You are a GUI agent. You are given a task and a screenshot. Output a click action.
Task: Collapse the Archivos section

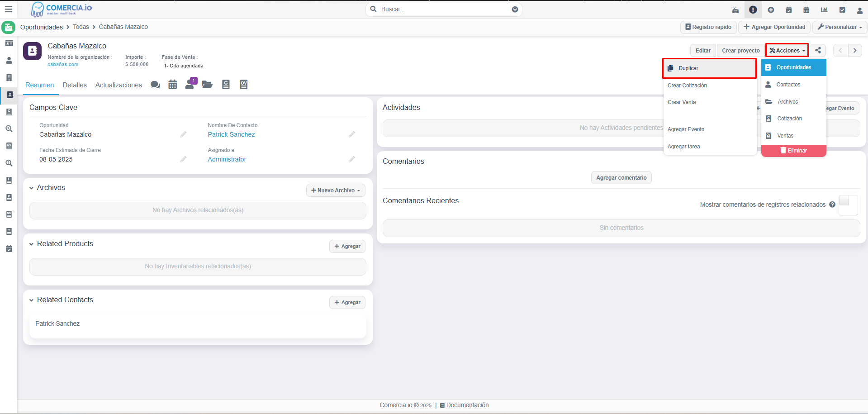coord(32,188)
